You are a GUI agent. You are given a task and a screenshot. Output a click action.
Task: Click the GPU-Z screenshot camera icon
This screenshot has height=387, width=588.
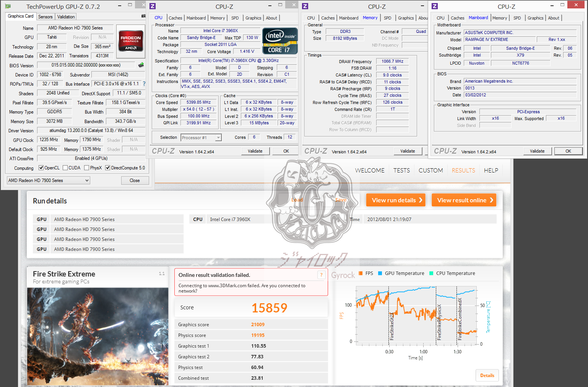(x=143, y=16)
